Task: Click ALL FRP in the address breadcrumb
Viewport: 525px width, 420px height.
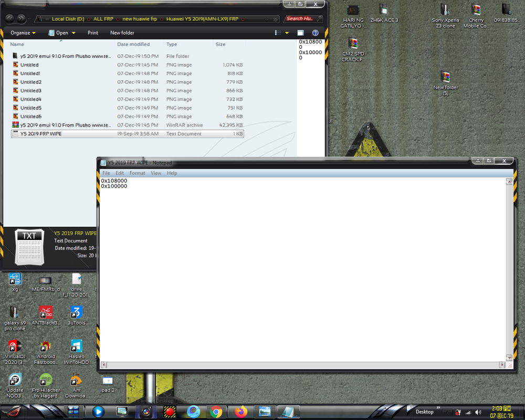Action: tap(103, 19)
